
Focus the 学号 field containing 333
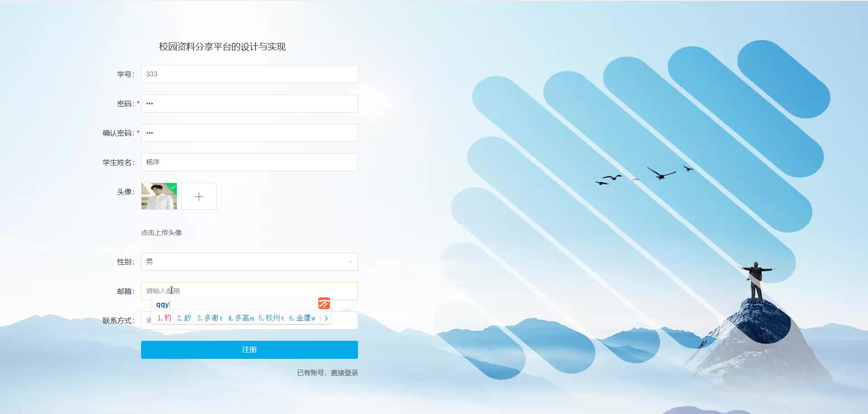tap(250, 74)
